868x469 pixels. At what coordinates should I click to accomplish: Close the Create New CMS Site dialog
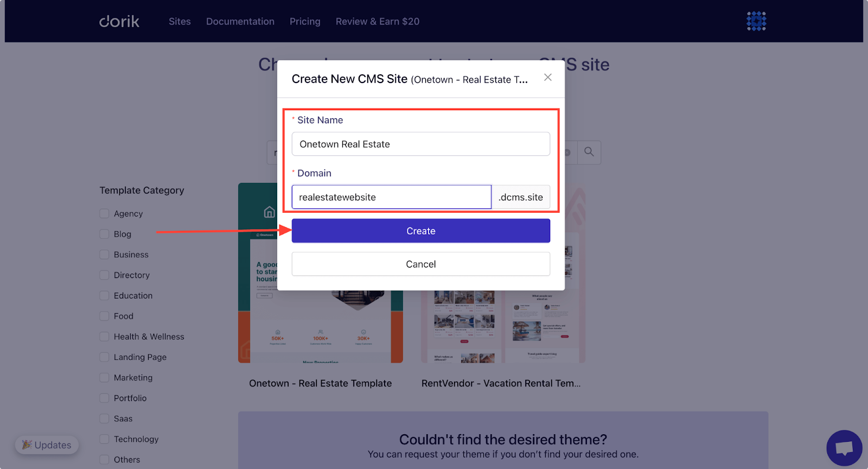coord(548,78)
